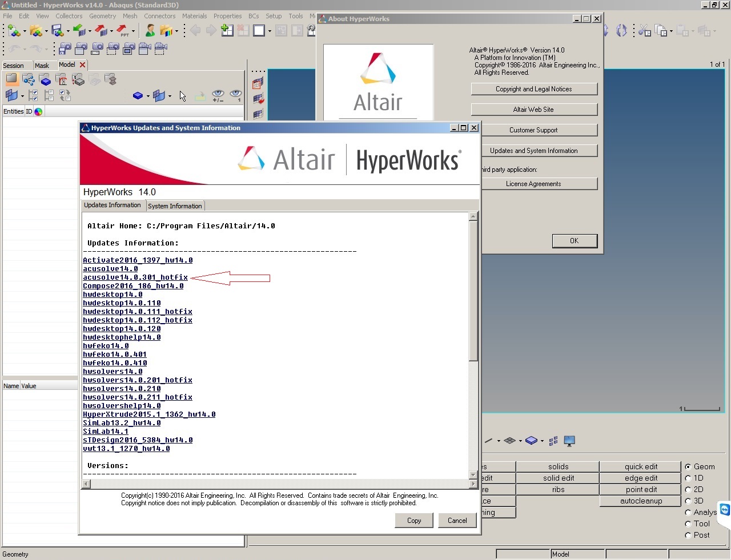The image size is (731, 560).
Task: Expand the browser component filter dropdown arrow
Action: pyautogui.click(x=148, y=96)
